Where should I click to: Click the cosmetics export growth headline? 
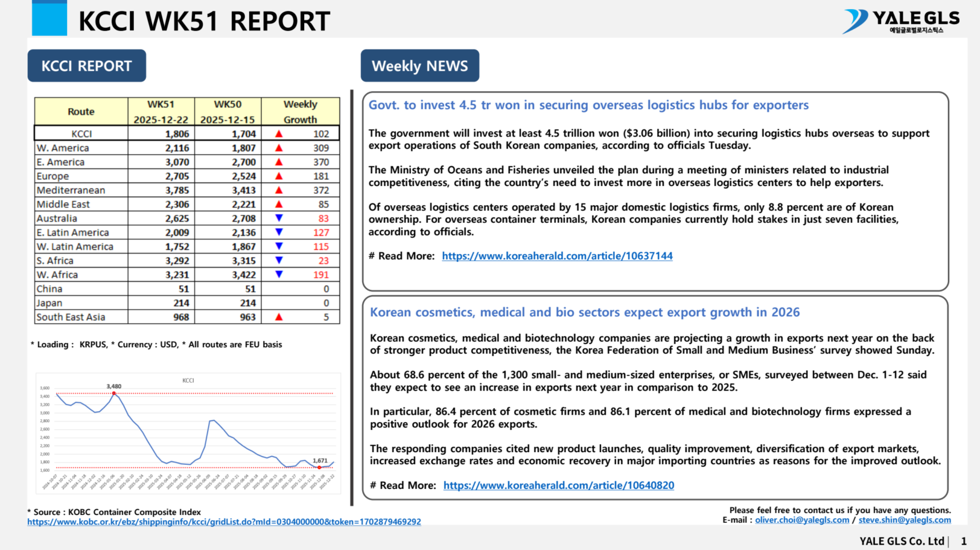click(585, 312)
